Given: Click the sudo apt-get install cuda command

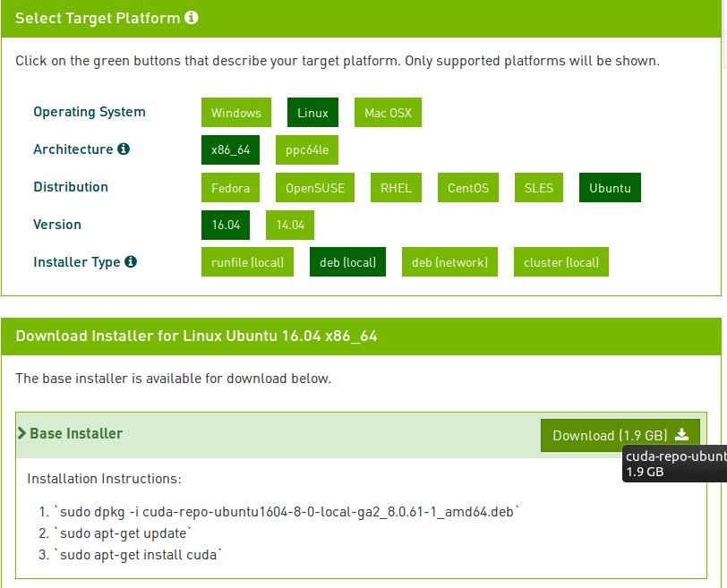Looking at the screenshot, I should pos(138,555).
